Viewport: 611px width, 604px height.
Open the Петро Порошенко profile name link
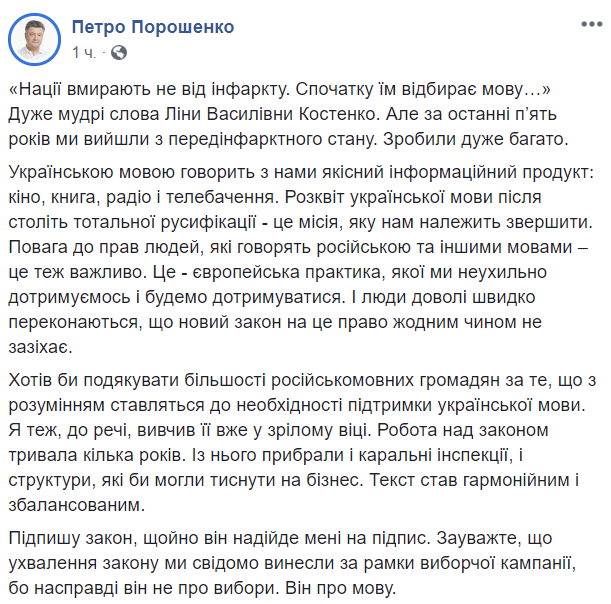(x=154, y=27)
